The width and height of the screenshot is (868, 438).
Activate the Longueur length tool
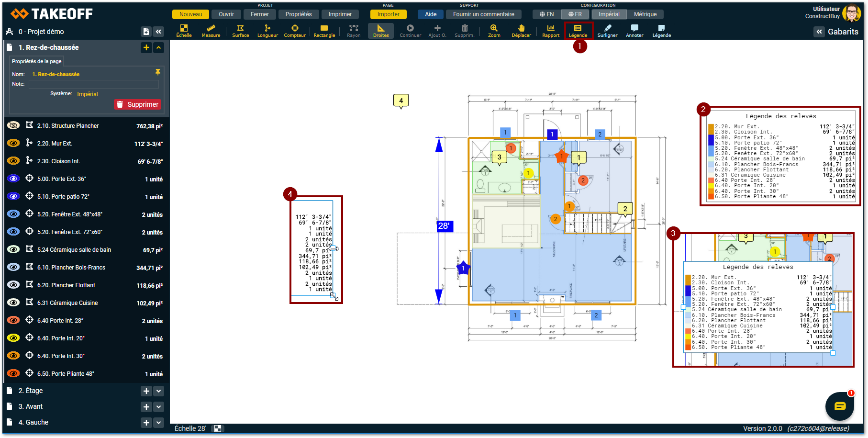pos(267,31)
